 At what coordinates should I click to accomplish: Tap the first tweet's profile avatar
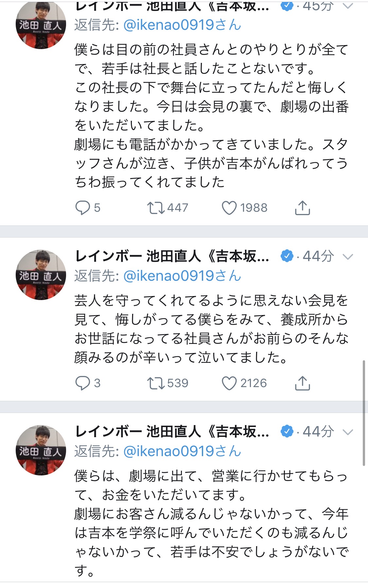tap(41, 24)
